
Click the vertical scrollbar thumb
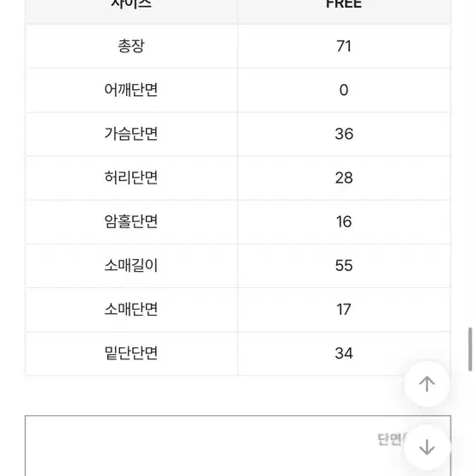[x=470, y=349]
